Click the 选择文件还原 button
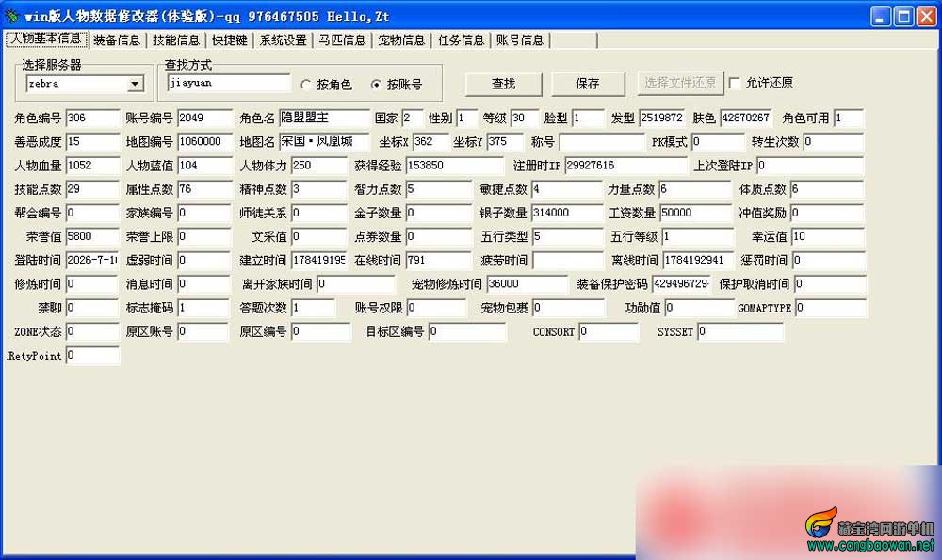 point(680,83)
